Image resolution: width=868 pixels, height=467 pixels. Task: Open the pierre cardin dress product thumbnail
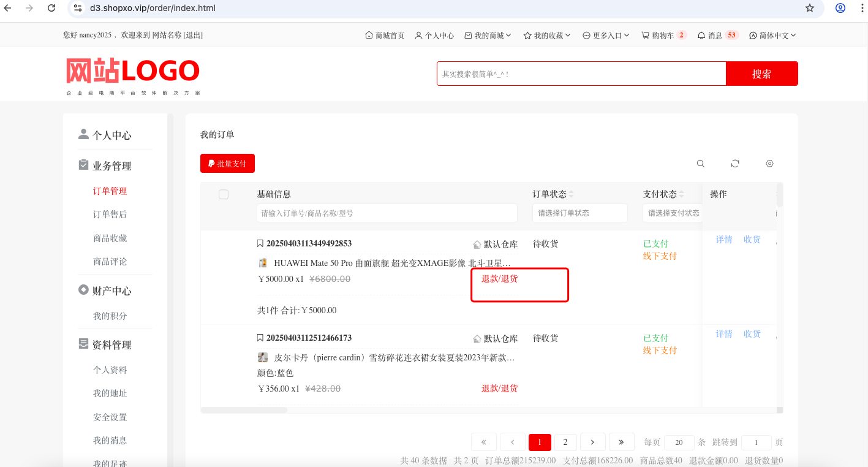(263, 357)
